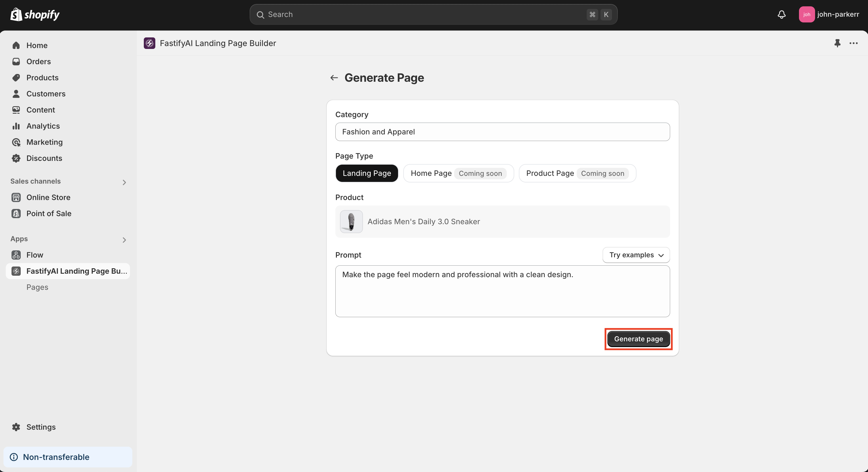Open the Products menu item

[43, 77]
